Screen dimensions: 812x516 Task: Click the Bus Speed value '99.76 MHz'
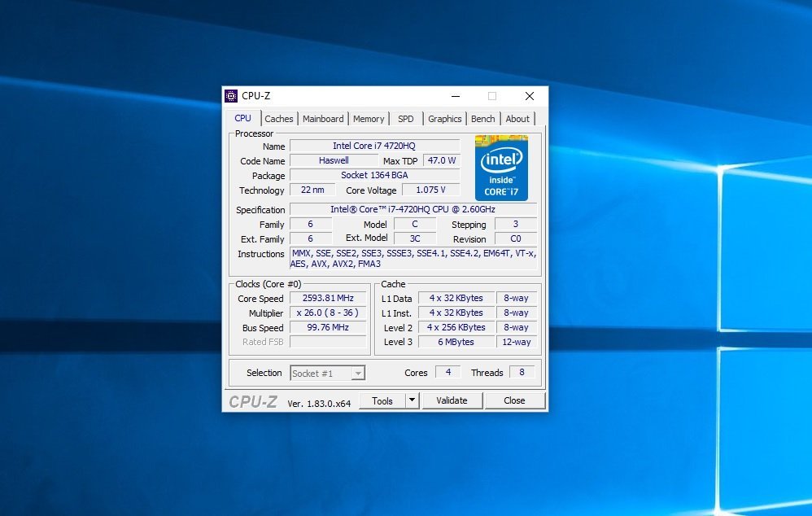point(328,327)
